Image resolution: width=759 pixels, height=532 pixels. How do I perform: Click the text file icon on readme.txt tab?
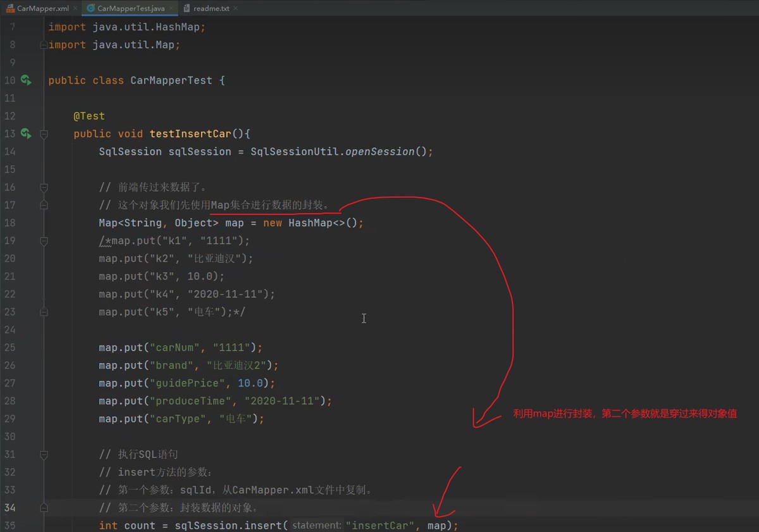187,8
